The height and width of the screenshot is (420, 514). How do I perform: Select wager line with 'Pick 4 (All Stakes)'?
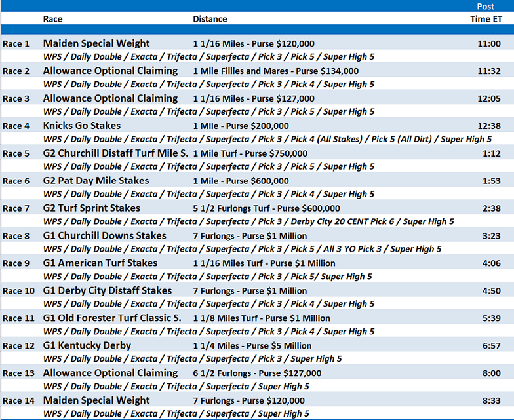[x=267, y=139]
